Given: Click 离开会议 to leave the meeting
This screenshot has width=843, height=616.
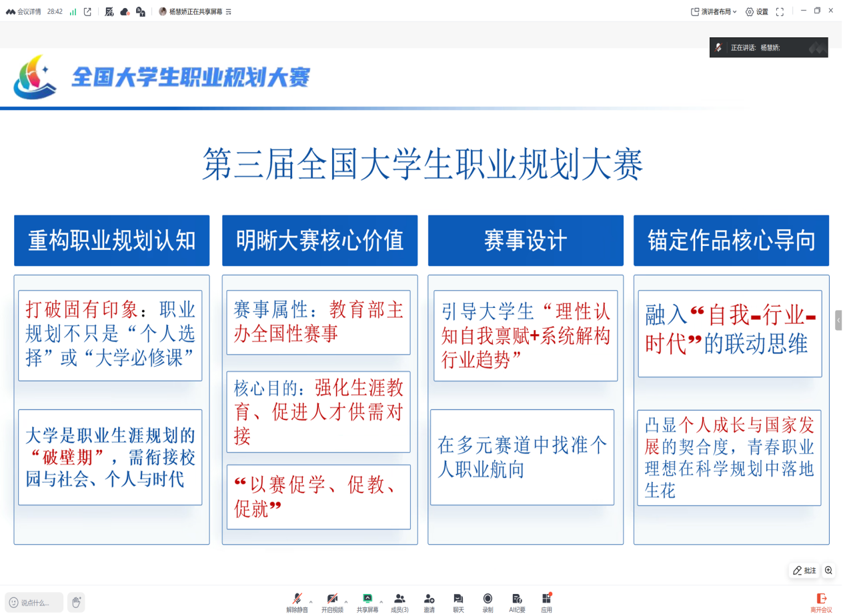Looking at the screenshot, I should [x=821, y=602].
